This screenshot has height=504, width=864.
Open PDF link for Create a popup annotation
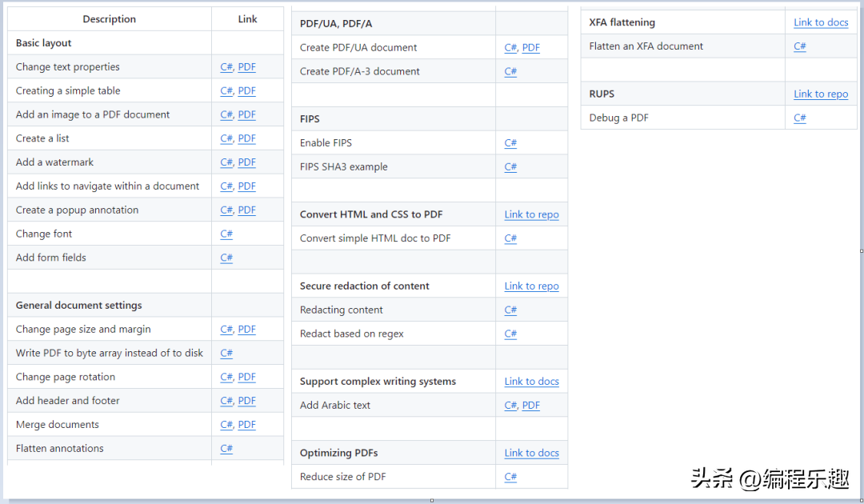[x=247, y=210]
